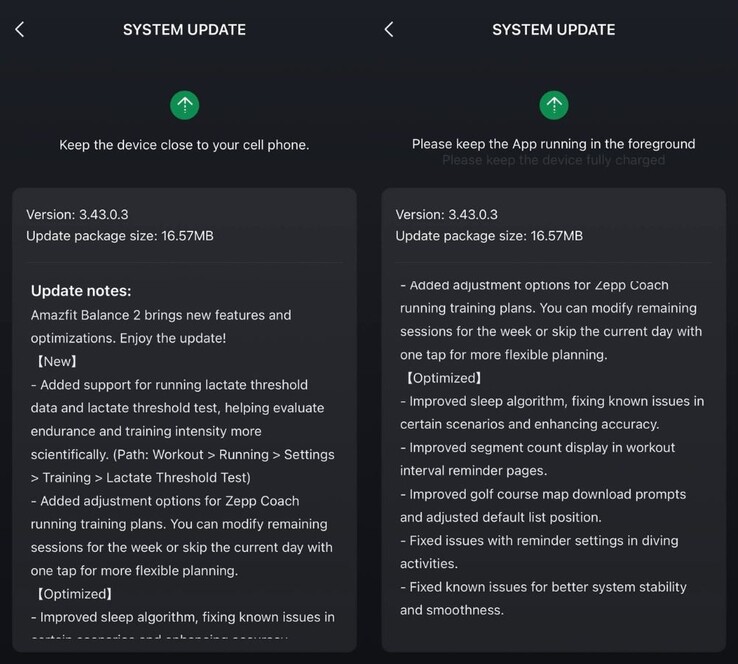Viewport: 738px width, 664px height.
Task: Select the 'Update notes:' heading
Action: click(81, 291)
